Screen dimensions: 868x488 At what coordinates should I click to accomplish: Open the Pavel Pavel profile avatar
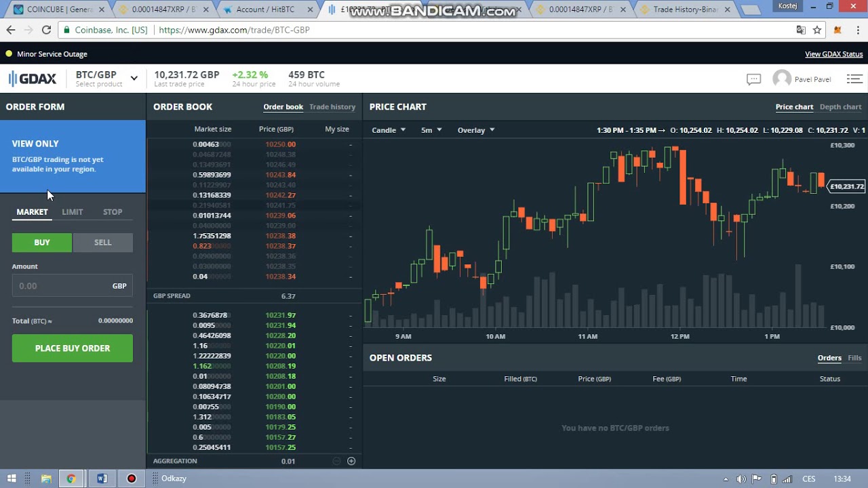(x=782, y=79)
